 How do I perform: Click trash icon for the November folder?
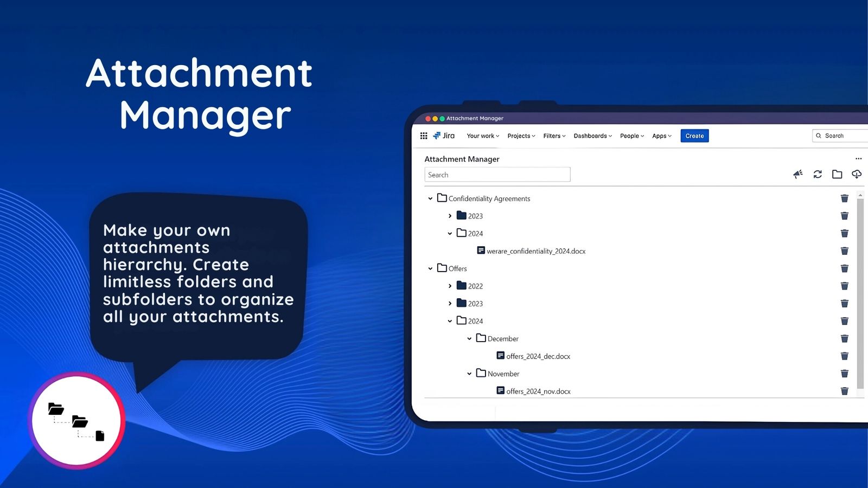pos(845,374)
